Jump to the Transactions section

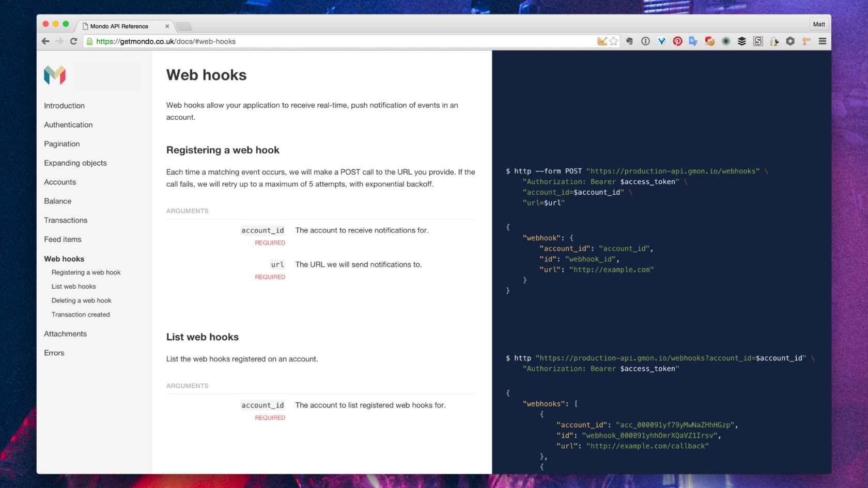[66, 221]
